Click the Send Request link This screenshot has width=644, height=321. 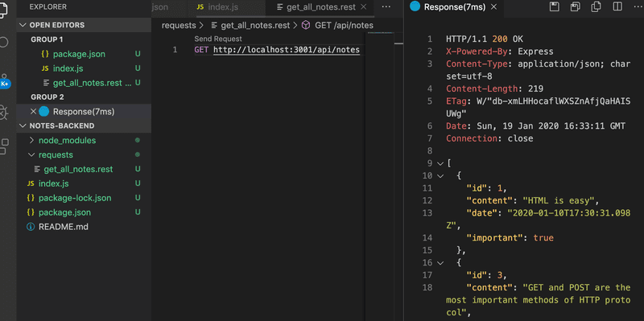click(x=218, y=39)
